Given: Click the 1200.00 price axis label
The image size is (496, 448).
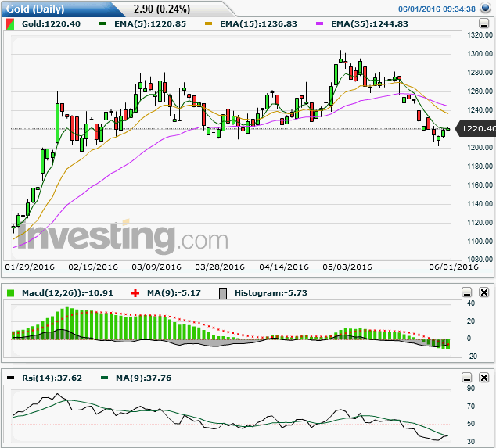Looking at the screenshot, I should 480,148.
